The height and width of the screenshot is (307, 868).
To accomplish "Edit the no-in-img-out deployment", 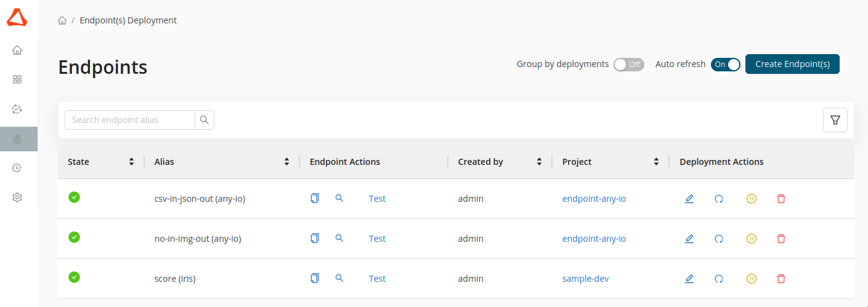I will pos(689,239).
